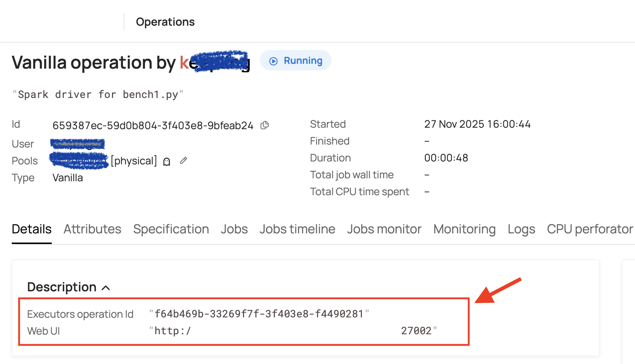635x364 pixels.
Task: Open the Jobs timeline tab
Action: pos(297,229)
